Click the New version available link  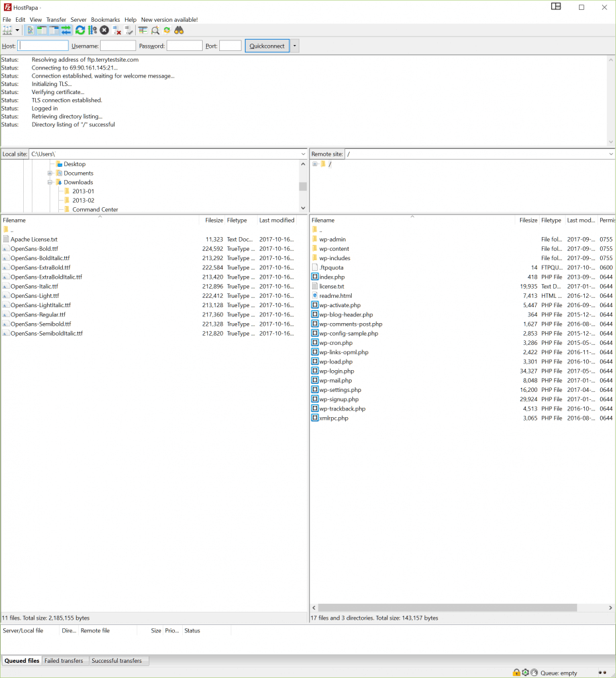tap(169, 19)
